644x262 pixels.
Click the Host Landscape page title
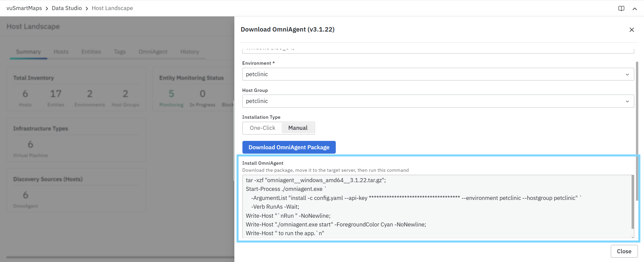click(x=33, y=27)
